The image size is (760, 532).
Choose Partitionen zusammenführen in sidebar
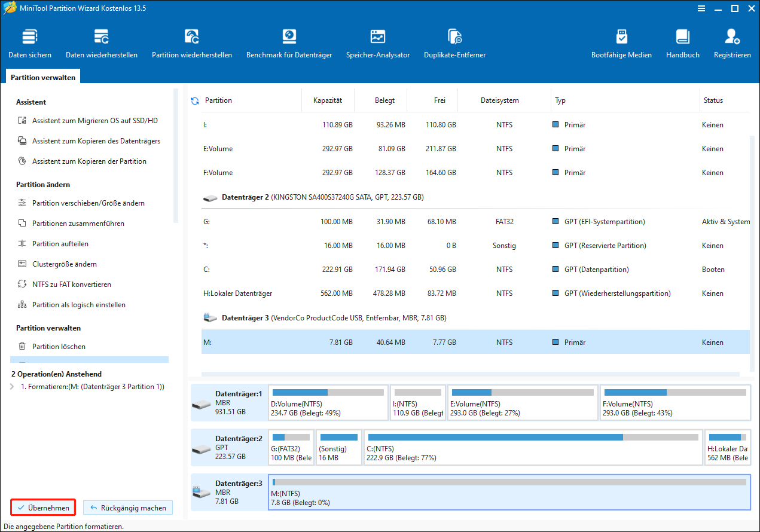(x=78, y=224)
